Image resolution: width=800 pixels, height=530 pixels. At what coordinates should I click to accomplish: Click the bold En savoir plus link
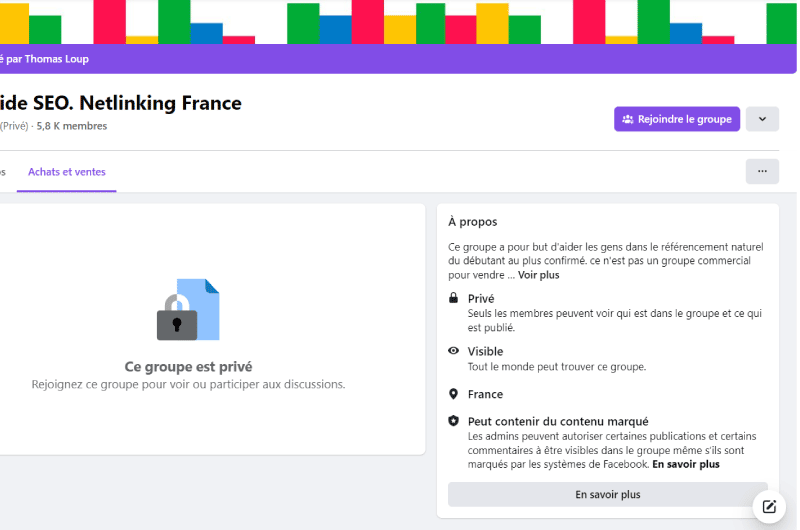pyautogui.click(x=686, y=464)
